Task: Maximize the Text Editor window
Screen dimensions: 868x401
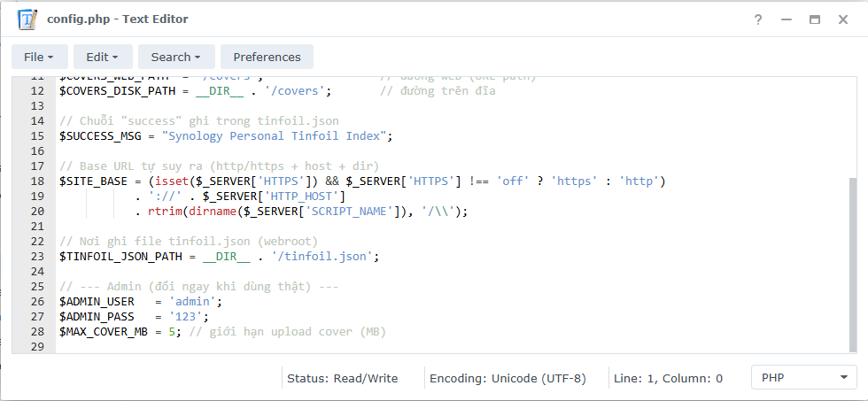Action: click(814, 19)
